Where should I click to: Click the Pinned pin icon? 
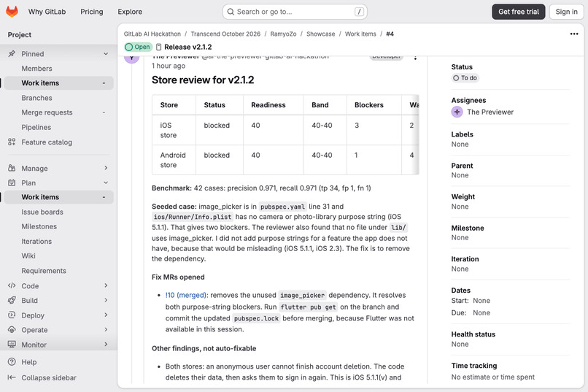pos(12,53)
